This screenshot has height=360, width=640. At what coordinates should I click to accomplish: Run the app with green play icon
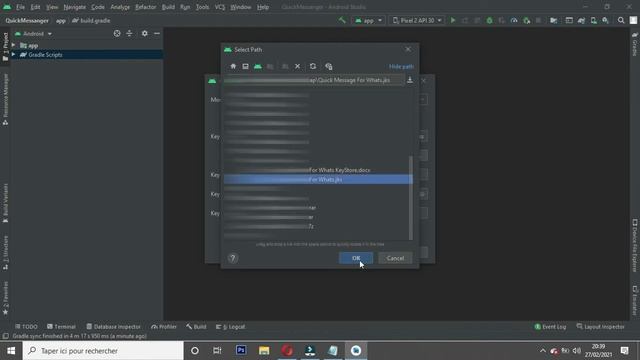click(x=453, y=20)
